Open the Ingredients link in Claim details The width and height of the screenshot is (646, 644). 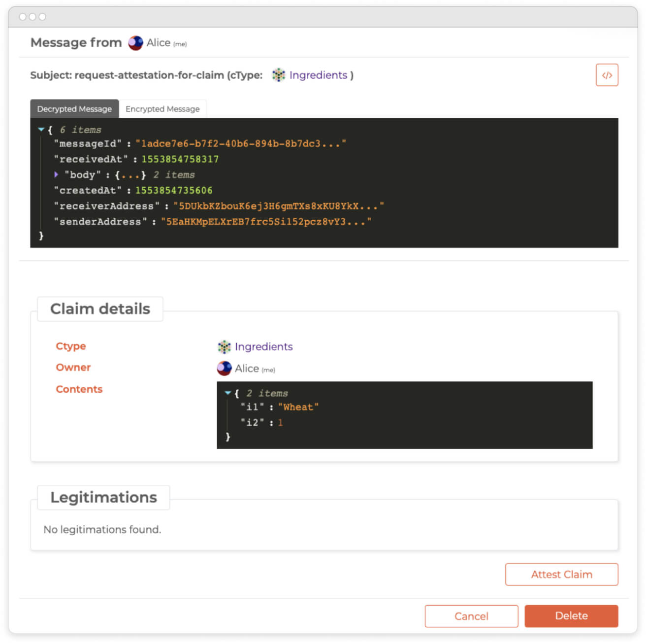[x=263, y=347]
